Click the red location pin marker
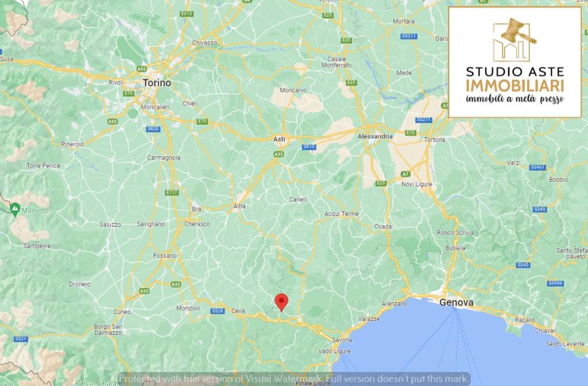 (281, 302)
